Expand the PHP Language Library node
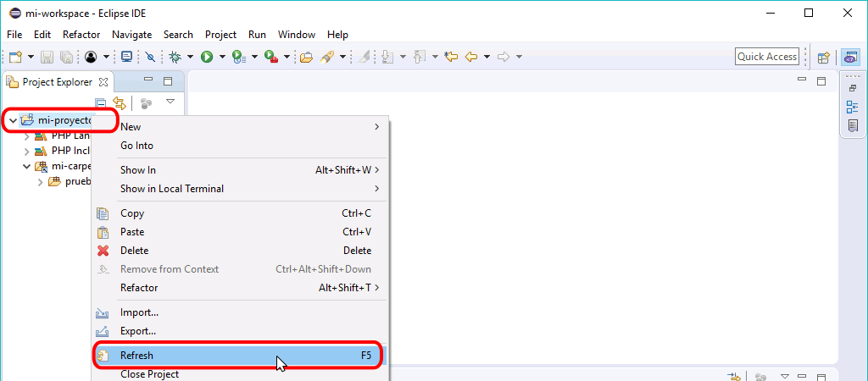This screenshot has height=381, width=868. (26, 135)
